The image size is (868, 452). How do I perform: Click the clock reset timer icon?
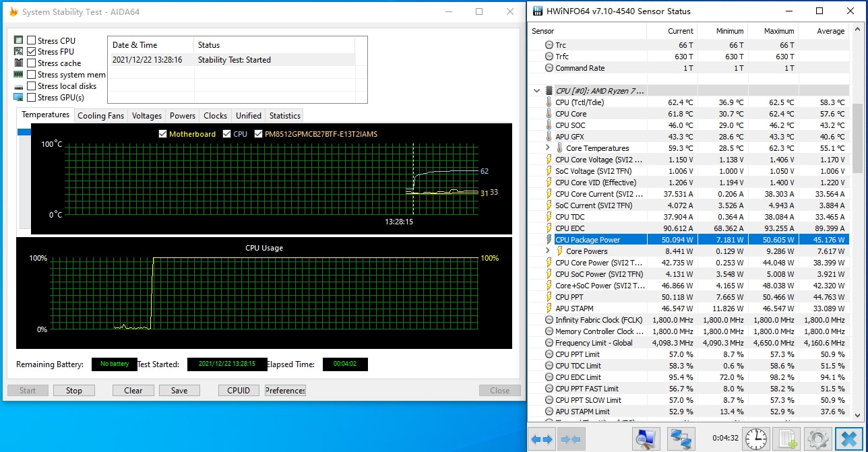756,440
